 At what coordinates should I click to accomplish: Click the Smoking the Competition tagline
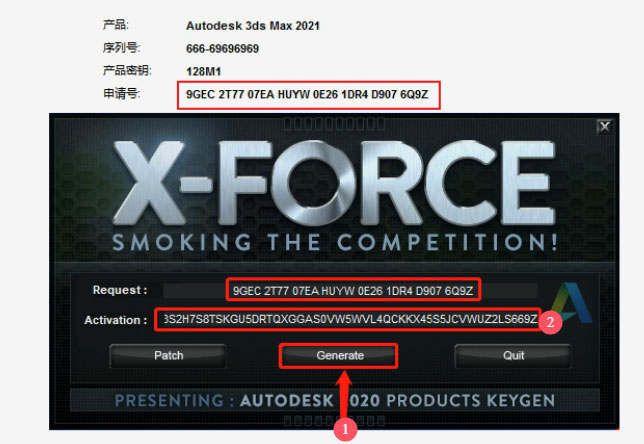[335, 242]
